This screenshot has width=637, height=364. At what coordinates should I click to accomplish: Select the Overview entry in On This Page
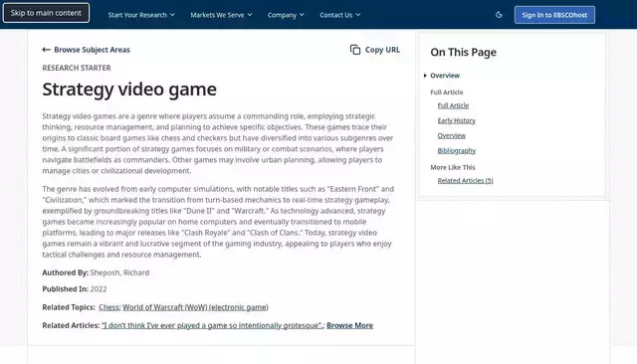coord(445,76)
